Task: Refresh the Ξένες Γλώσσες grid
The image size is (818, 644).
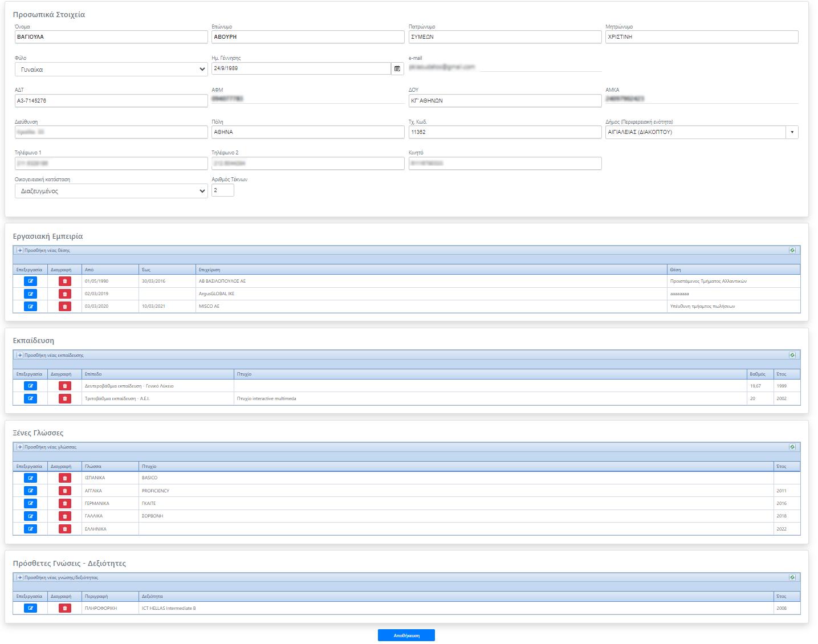Action: pyautogui.click(x=792, y=447)
